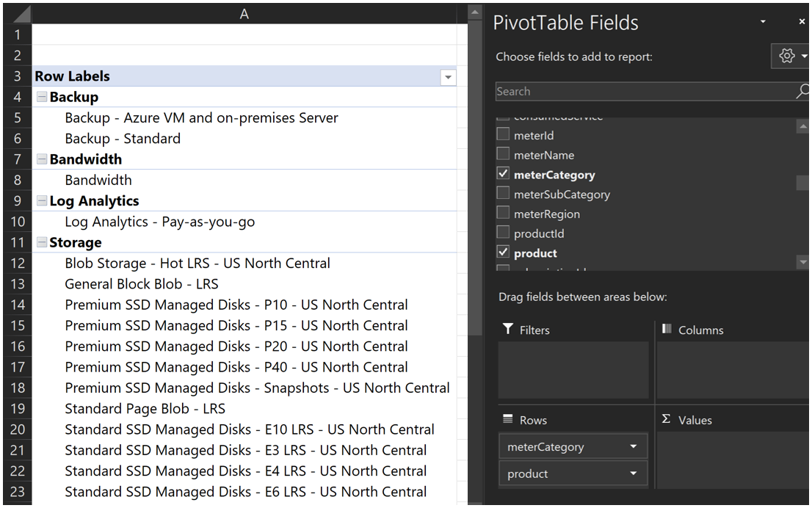Open product row field dropdown arrow
Viewport: 812px width, 508px height.
pos(634,473)
